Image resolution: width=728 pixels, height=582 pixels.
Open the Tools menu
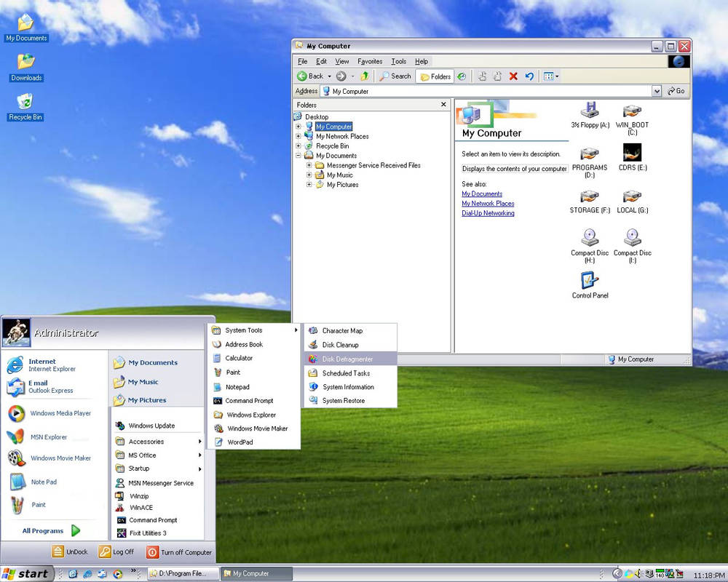(397, 61)
